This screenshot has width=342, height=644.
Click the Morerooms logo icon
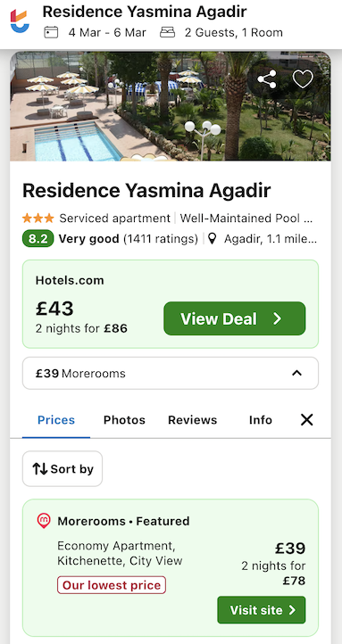(44, 521)
